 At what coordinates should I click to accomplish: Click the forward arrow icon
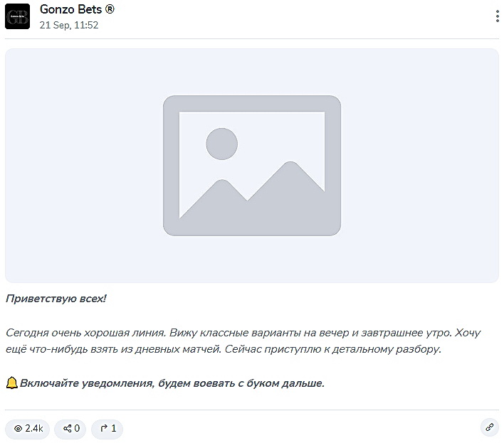pyautogui.click(x=104, y=429)
